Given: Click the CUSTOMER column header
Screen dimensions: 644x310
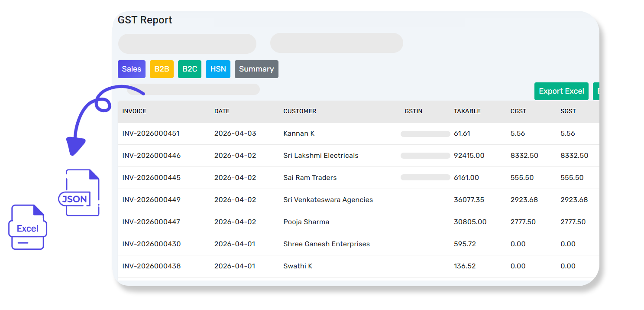Looking at the screenshot, I should click(x=300, y=111).
